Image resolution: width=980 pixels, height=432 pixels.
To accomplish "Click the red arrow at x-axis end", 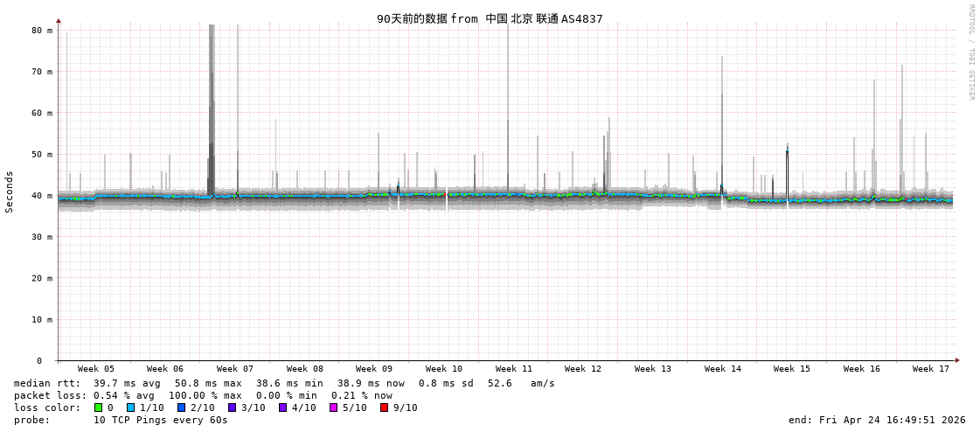I will (x=957, y=360).
